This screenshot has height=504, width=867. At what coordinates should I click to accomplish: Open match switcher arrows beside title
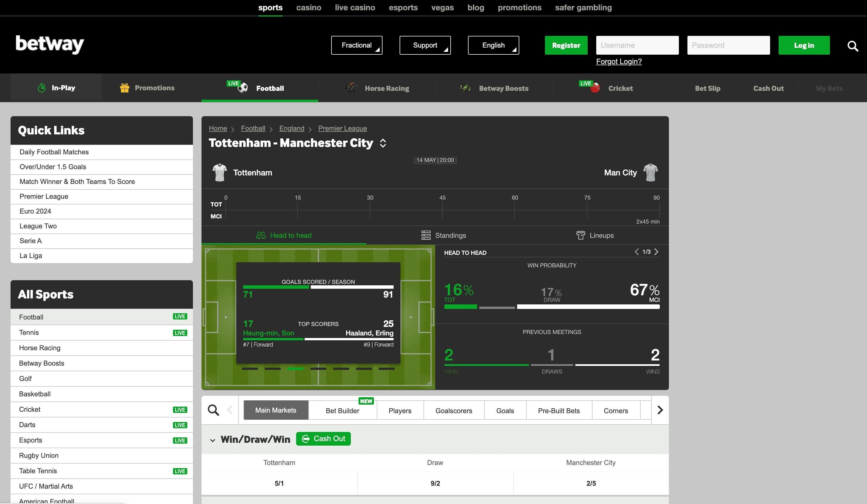(383, 143)
